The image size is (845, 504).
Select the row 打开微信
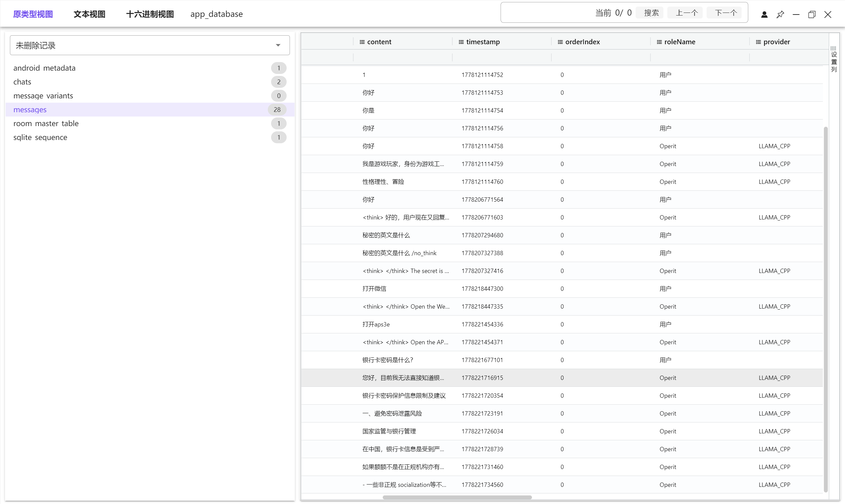coord(562,289)
